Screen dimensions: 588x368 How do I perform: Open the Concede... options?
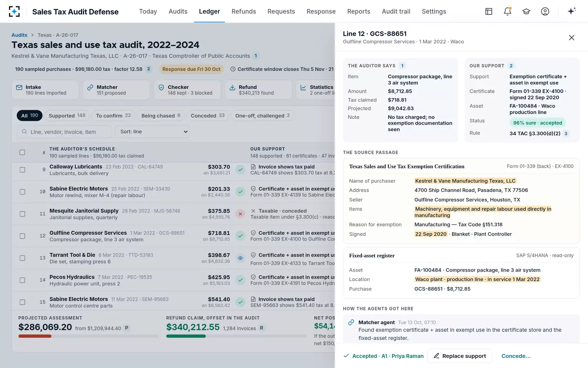[516, 356]
